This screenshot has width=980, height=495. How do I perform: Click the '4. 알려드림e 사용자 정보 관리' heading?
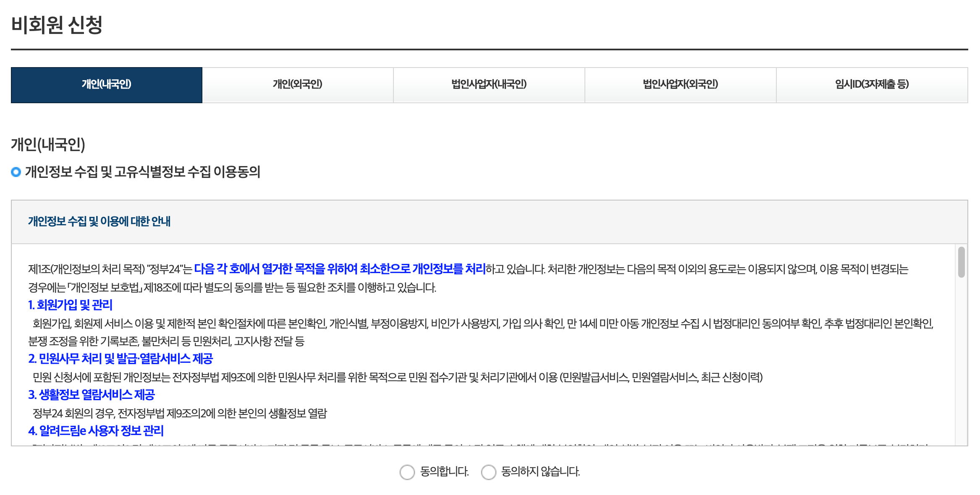pos(96,431)
